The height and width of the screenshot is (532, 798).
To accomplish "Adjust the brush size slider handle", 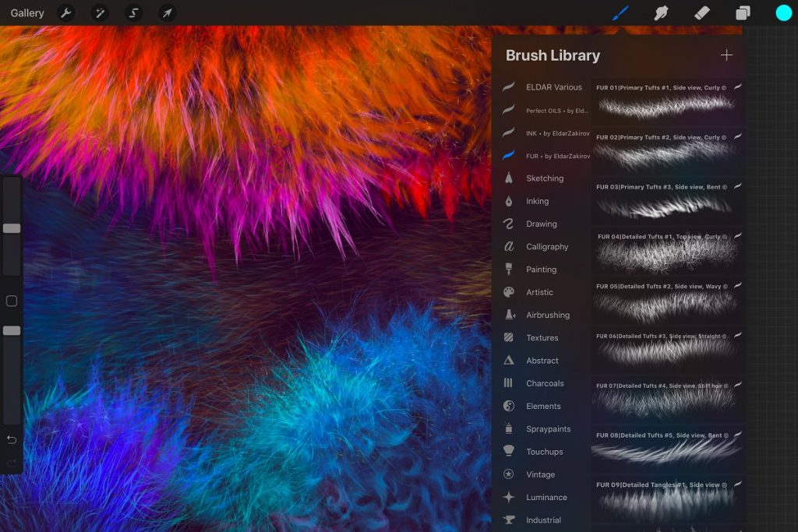I will point(12,228).
